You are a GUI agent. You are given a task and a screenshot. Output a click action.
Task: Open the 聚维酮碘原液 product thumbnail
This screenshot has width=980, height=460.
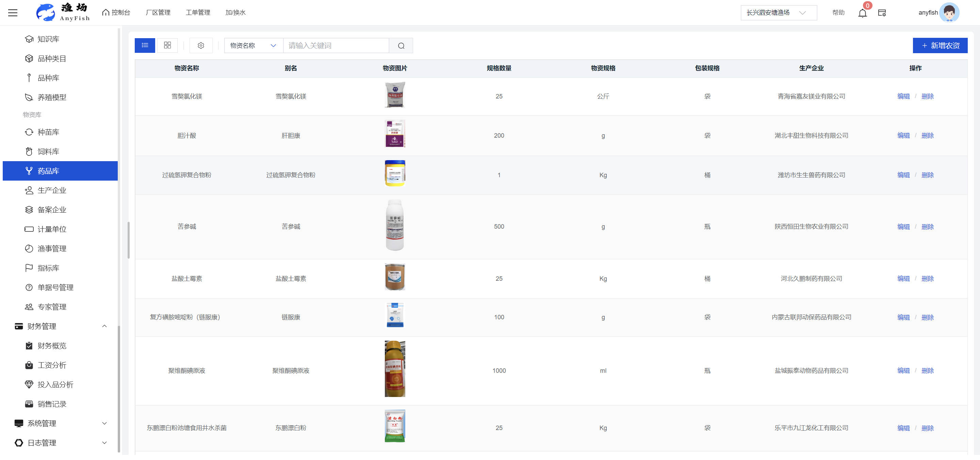tap(394, 369)
